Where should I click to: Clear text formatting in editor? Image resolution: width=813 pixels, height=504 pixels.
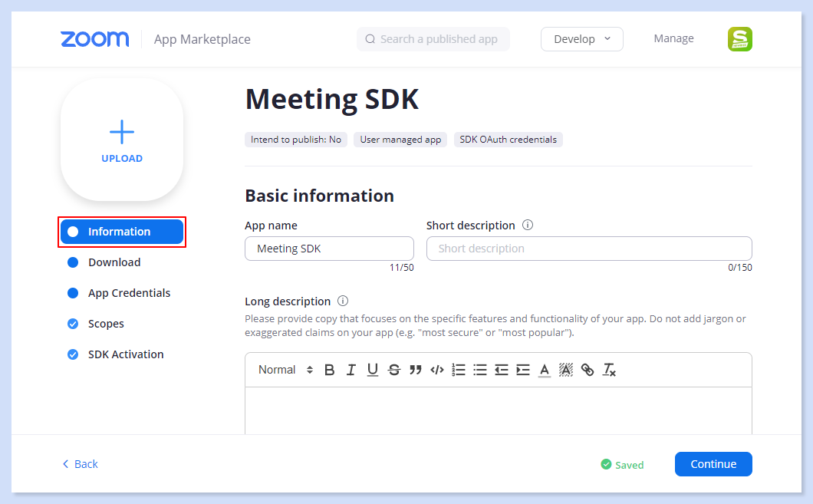coord(609,370)
